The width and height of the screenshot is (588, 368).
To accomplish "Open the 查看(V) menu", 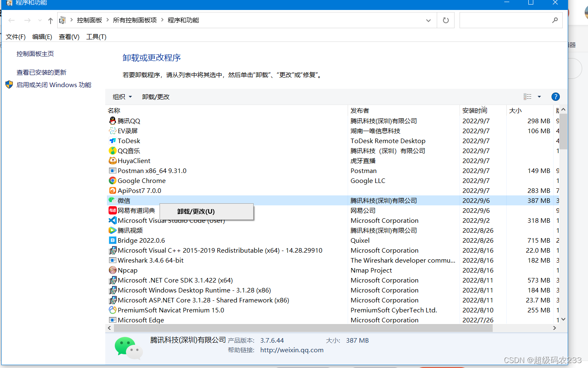I will tap(69, 37).
